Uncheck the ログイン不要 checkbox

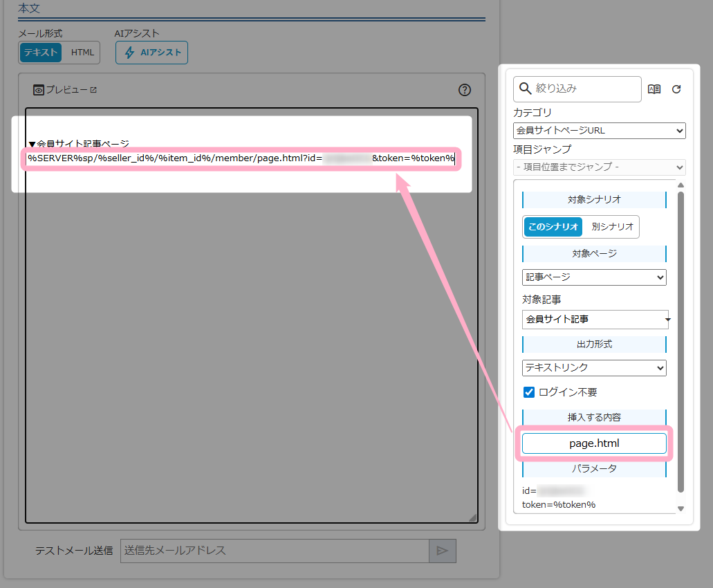pyautogui.click(x=529, y=392)
